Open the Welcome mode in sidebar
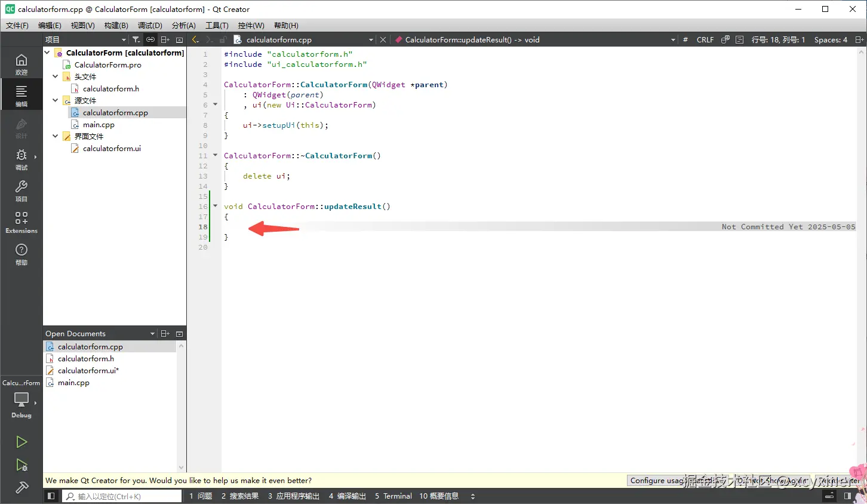This screenshot has width=867, height=504. pyautogui.click(x=21, y=64)
